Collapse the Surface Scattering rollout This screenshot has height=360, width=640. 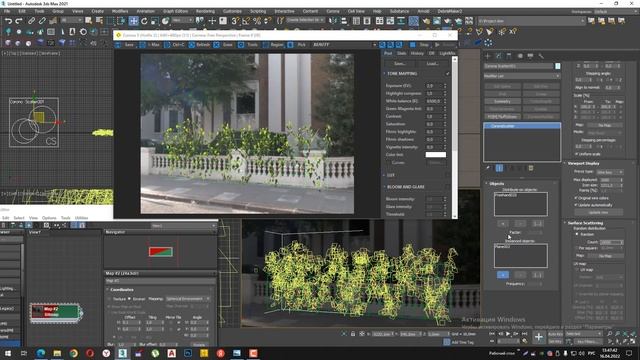[x=565, y=223]
